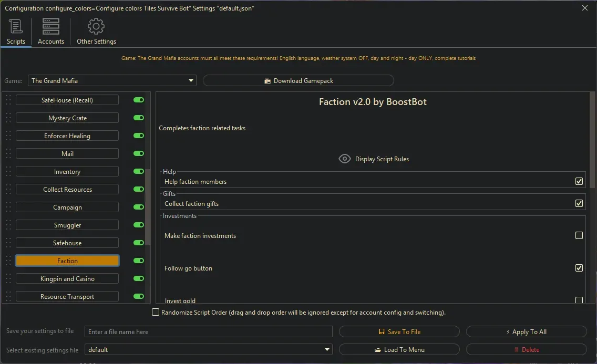Click drag handle beside Enforcer Healing

click(x=8, y=136)
